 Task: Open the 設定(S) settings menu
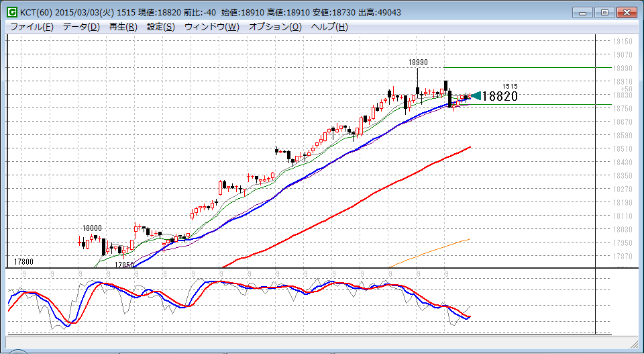pos(161,27)
